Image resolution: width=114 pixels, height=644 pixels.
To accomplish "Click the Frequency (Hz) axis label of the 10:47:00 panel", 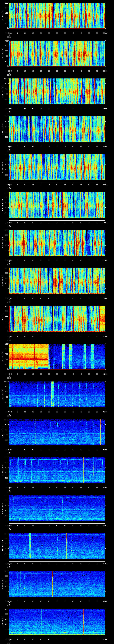I will pyautogui.click(x=3, y=622).
